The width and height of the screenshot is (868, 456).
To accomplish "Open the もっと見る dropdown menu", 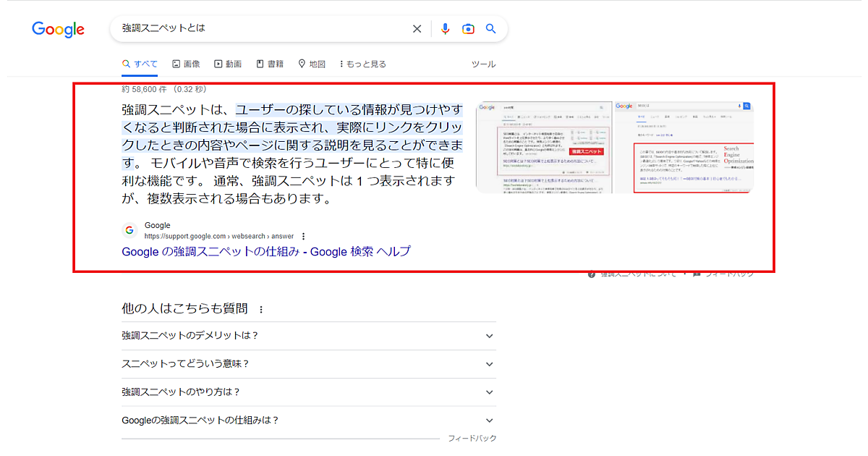I will tap(362, 64).
